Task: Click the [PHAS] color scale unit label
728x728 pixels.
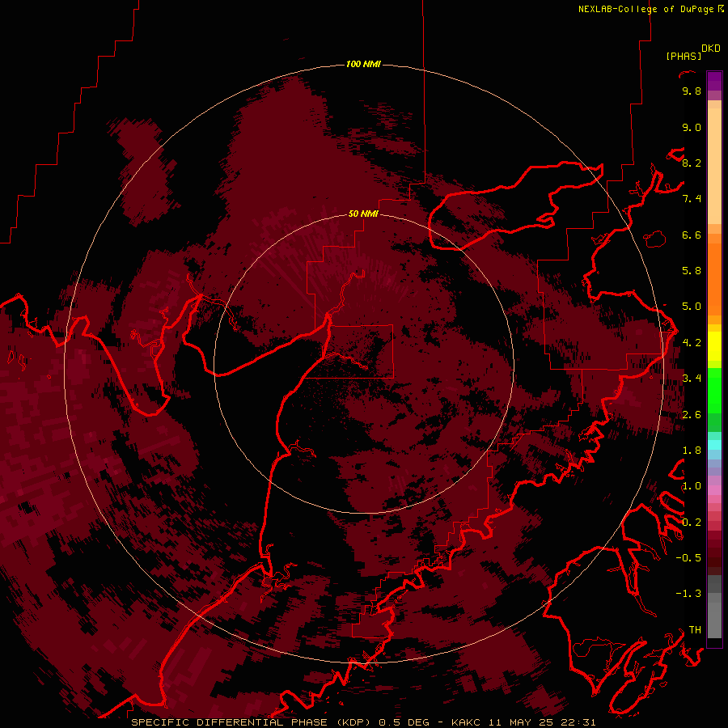Action: (x=684, y=56)
